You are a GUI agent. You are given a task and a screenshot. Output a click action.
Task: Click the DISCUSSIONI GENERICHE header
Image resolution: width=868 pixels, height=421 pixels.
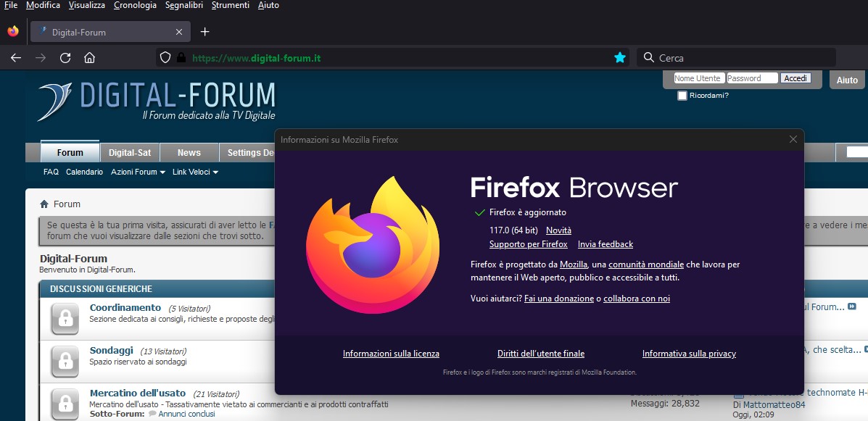[101, 289]
